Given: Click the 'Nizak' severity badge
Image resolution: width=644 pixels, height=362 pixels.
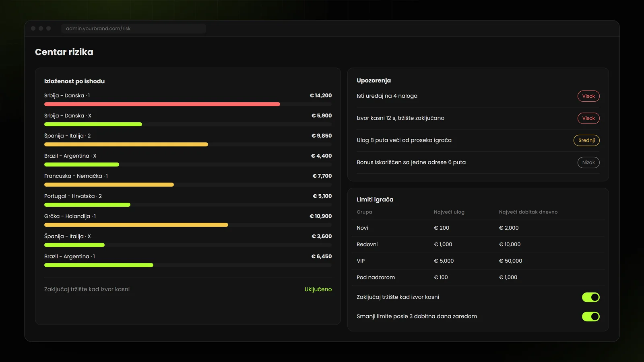Looking at the screenshot, I should click(588, 162).
